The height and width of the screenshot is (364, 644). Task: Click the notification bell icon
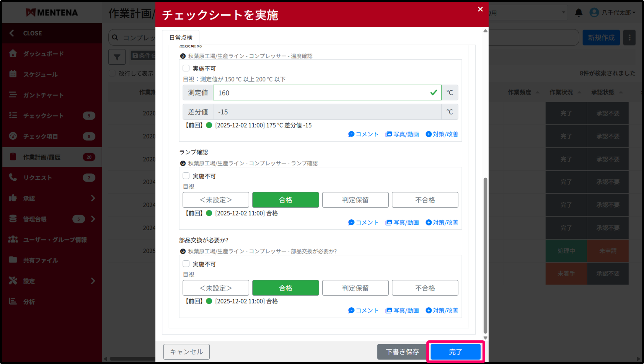(578, 13)
